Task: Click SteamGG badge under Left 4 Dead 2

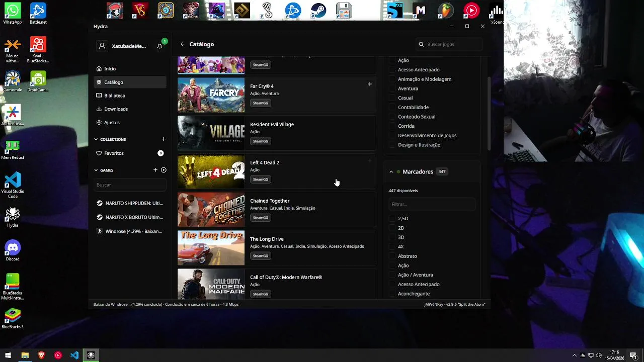Action: [261, 179]
